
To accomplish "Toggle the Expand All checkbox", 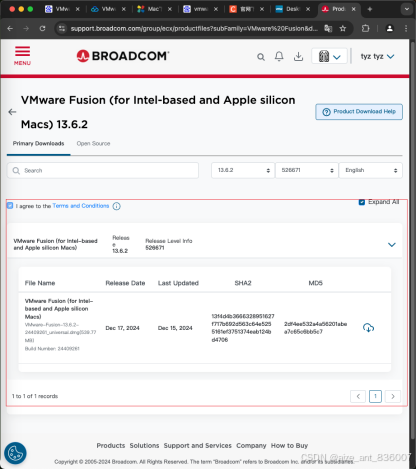I will click(x=362, y=202).
